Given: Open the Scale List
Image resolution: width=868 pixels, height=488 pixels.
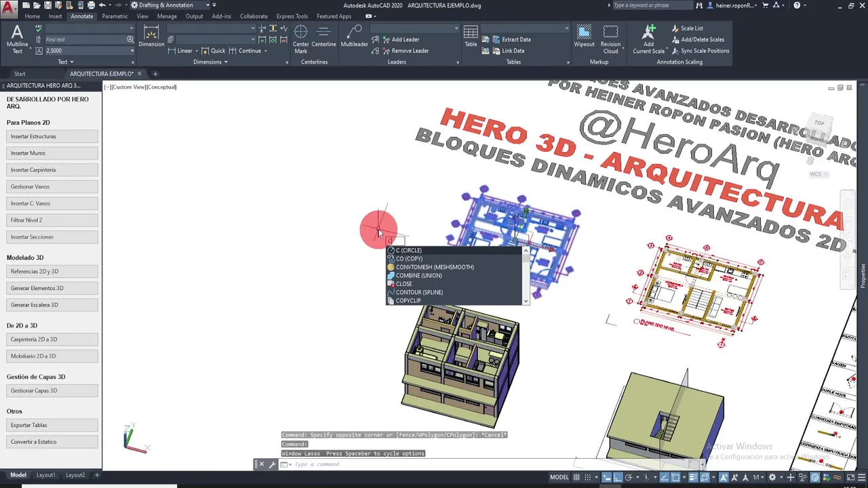Looking at the screenshot, I should click(x=687, y=28).
